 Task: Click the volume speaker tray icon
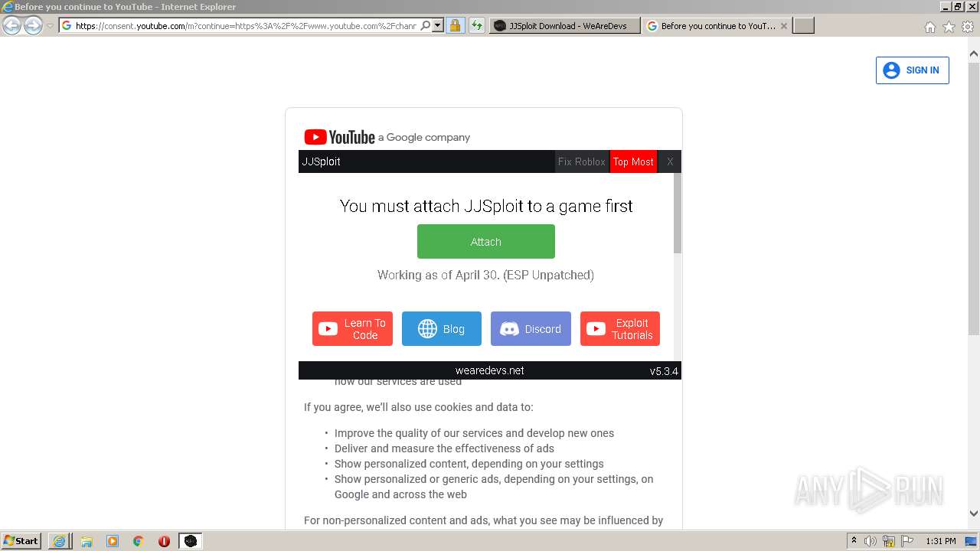point(871,541)
